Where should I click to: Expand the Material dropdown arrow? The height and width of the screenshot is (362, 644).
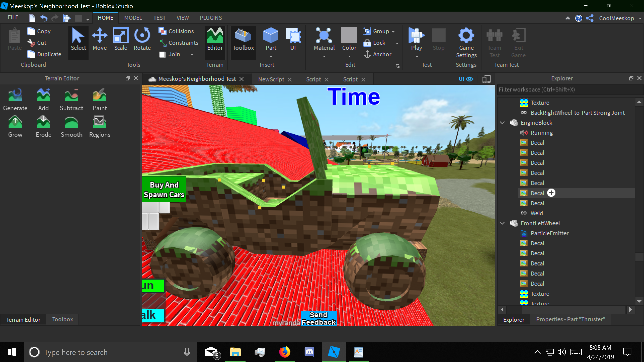(x=324, y=57)
